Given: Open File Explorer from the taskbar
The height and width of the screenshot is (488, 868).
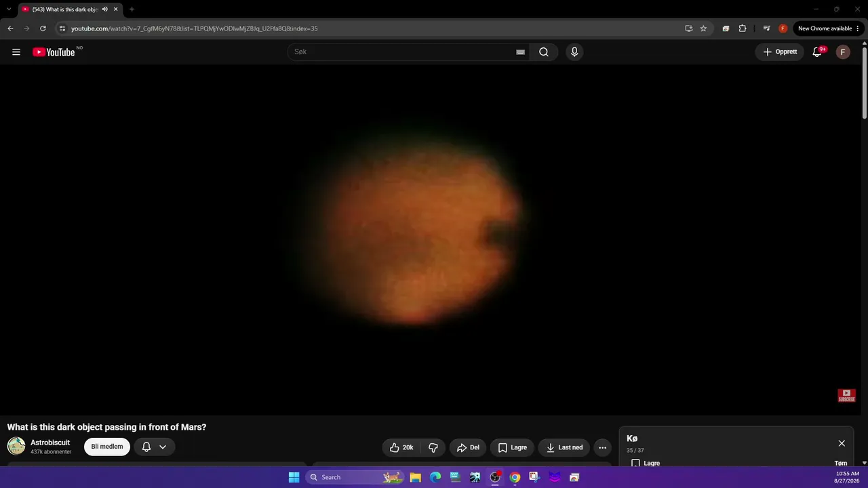Looking at the screenshot, I should 415,477.
